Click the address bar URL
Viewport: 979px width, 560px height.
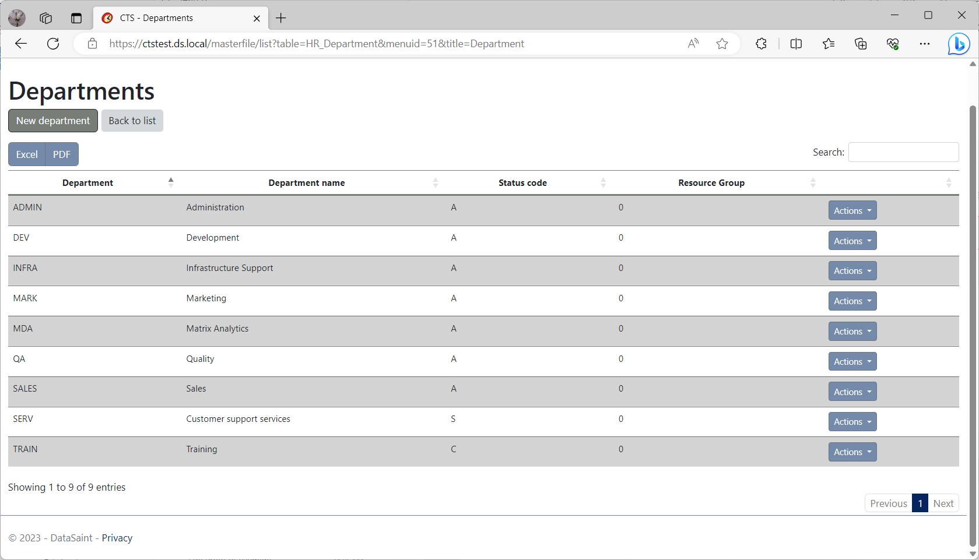pyautogui.click(x=317, y=44)
